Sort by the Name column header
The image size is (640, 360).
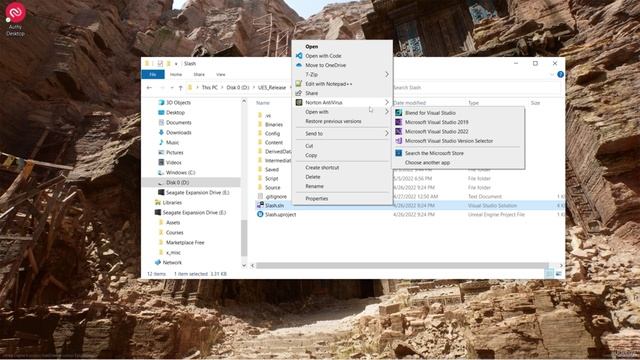(263, 103)
